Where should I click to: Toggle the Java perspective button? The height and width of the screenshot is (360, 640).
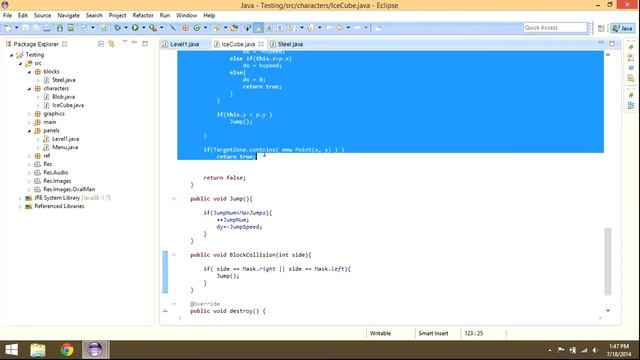pos(622,28)
